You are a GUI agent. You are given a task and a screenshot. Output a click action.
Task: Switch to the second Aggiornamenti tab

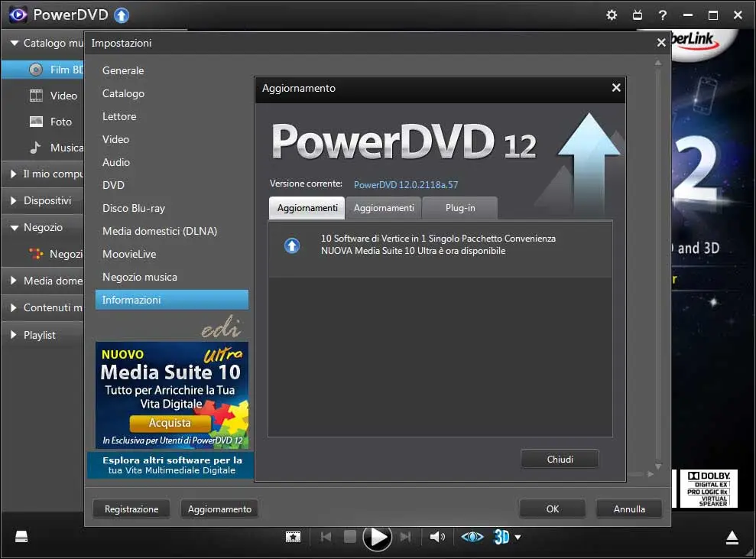(x=384, y=208)
